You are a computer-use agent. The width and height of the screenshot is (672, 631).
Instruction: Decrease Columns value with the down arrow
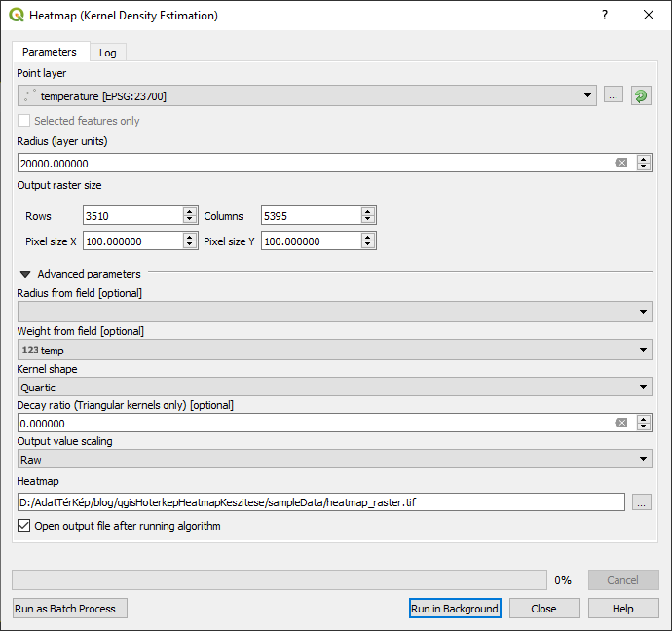(368, 219)
